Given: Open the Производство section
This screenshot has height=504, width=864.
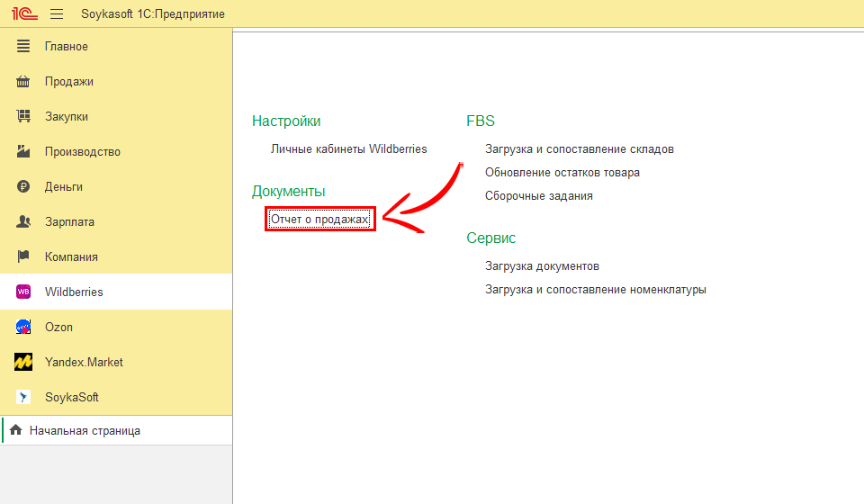Looking at the screenshot, I should 116,151.
